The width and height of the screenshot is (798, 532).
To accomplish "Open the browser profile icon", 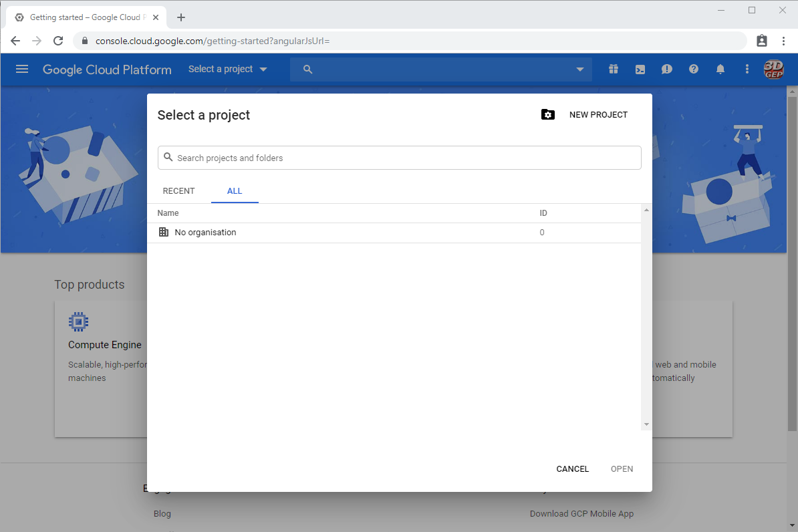I will point(761,41).
